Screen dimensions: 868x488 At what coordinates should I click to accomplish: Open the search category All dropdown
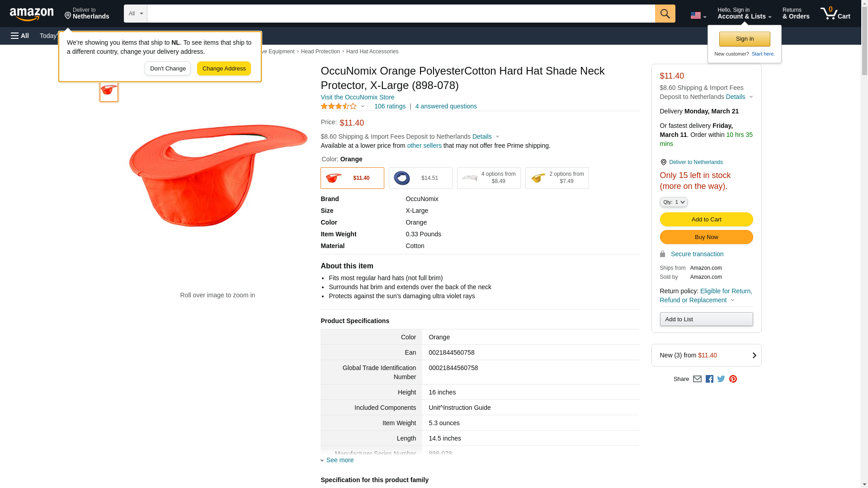[136, 14]
